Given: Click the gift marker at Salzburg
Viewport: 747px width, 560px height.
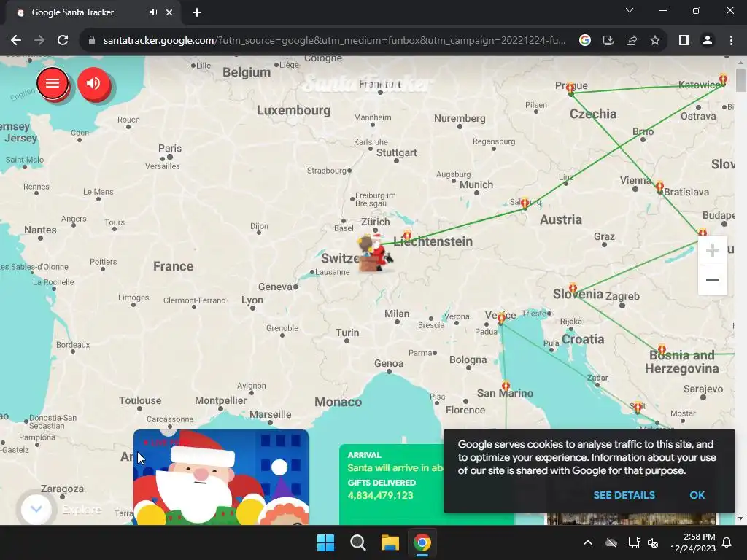Looking at the screenshot, I should click(525, 204).
